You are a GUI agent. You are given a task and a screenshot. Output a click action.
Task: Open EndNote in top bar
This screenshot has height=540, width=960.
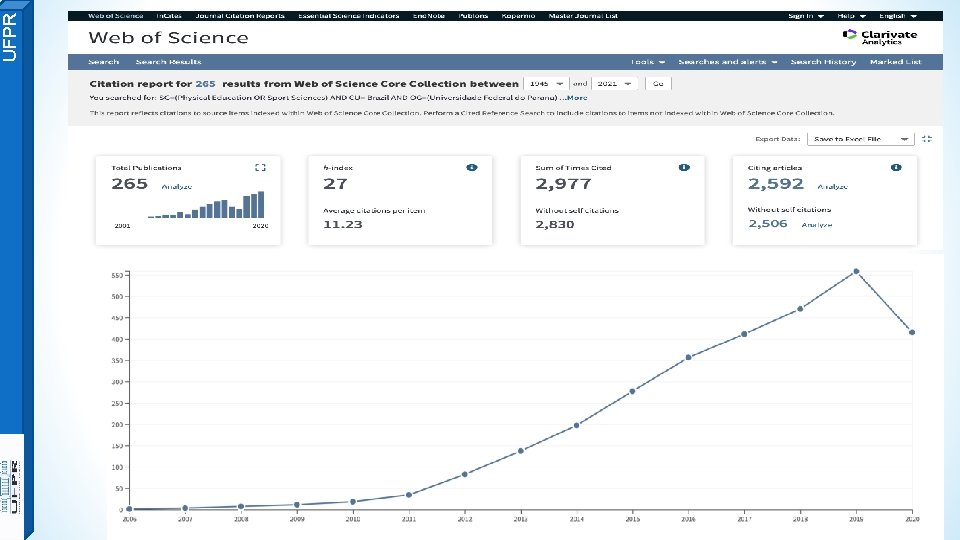pyautogui.click(x=429, y=16)
